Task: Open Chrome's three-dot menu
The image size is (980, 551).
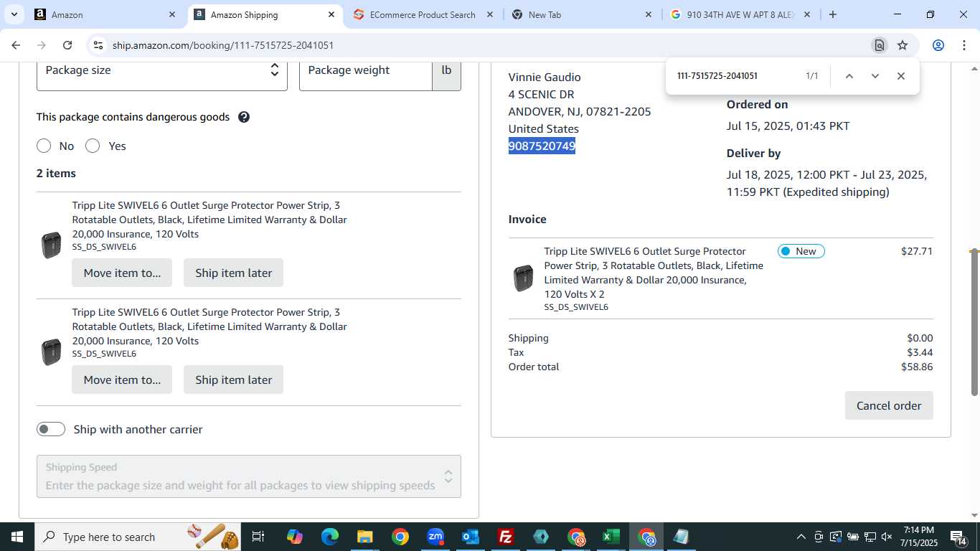Action: point(963,45)
